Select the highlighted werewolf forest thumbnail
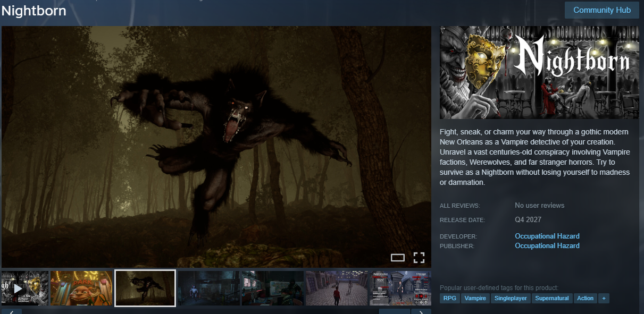This screenshot has width=644, height=314. coord(145,288)
